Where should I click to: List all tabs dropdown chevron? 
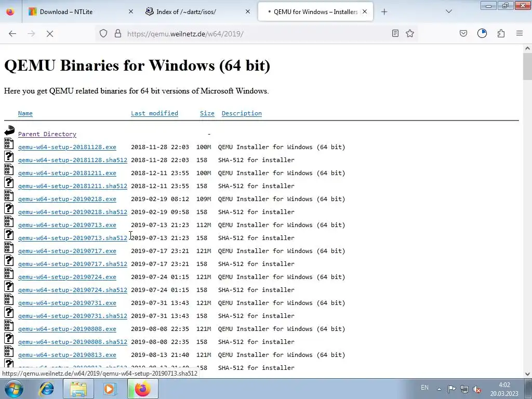tap(449, 11)
